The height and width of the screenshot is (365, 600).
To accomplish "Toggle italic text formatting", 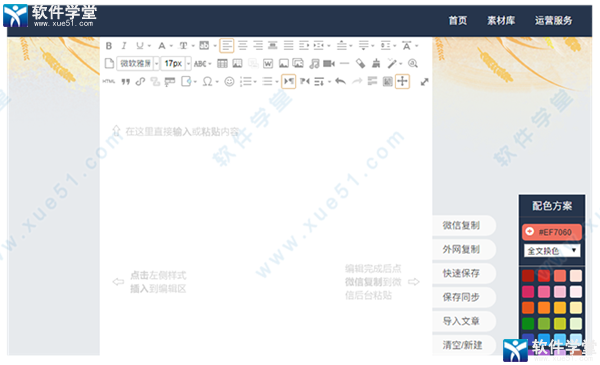I will (x=124, y=46).
